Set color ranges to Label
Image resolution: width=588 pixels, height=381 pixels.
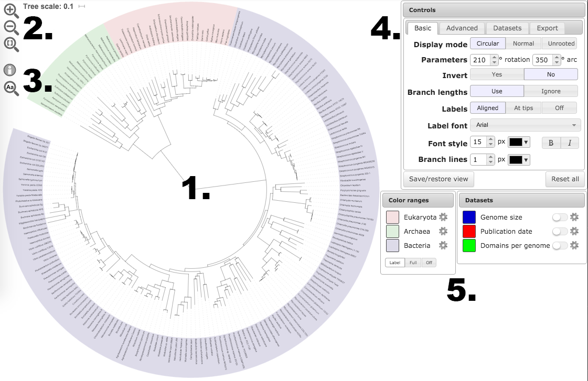(x=395, y=263)
